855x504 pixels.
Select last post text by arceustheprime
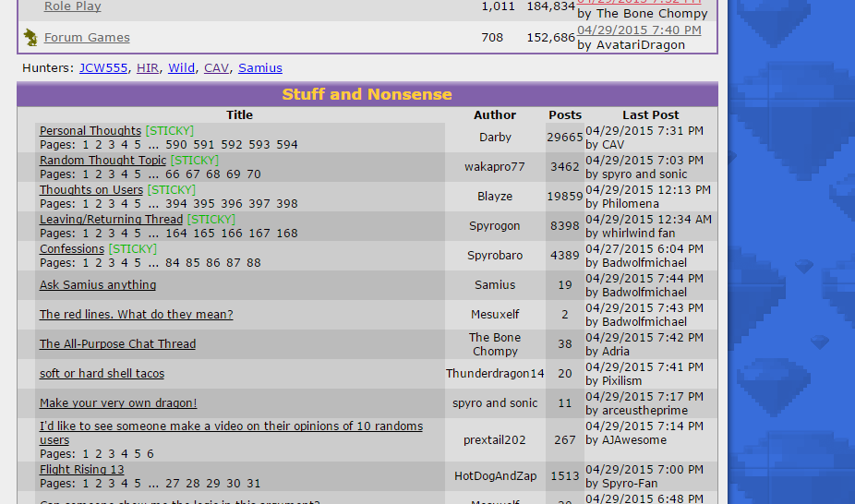click(x=637, y=410)
